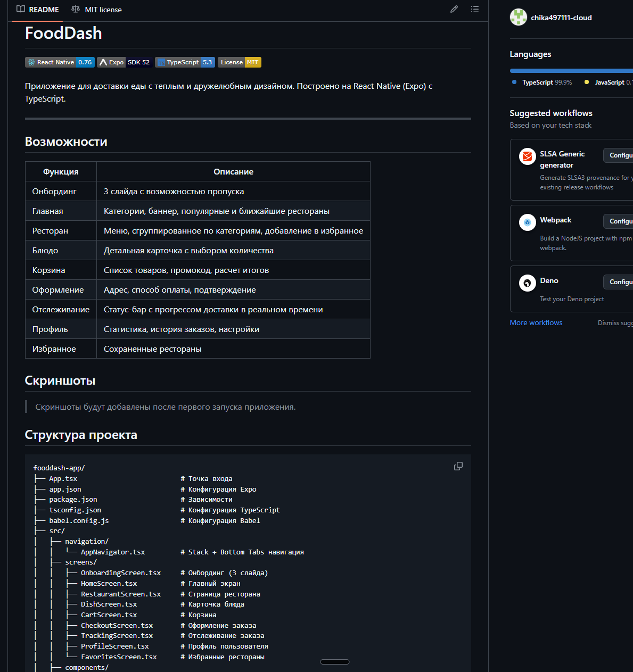The height and width of the screenshot is (672, 633).
Task: Click the chika497111-cloud avatar
Action: click(518, 18)
